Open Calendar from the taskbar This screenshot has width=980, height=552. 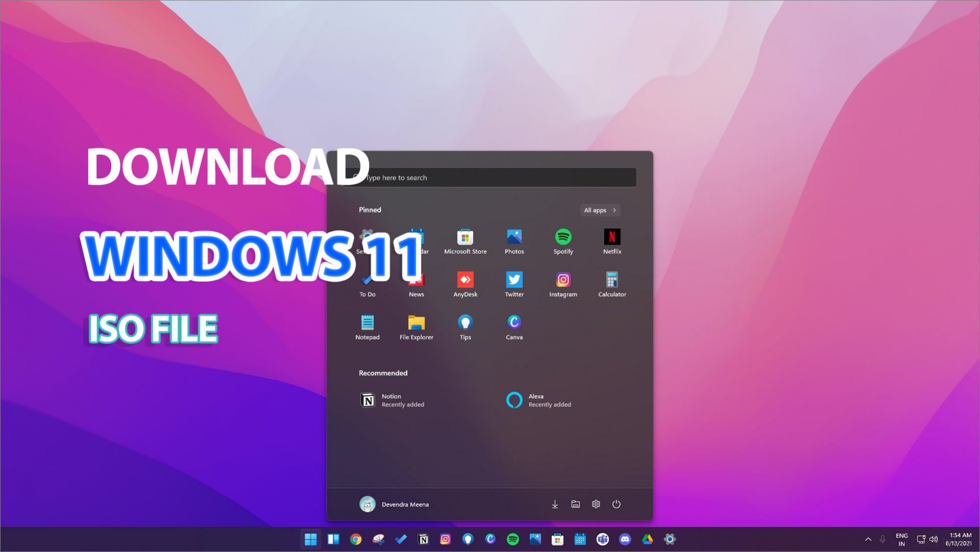(x=580, y=539)
